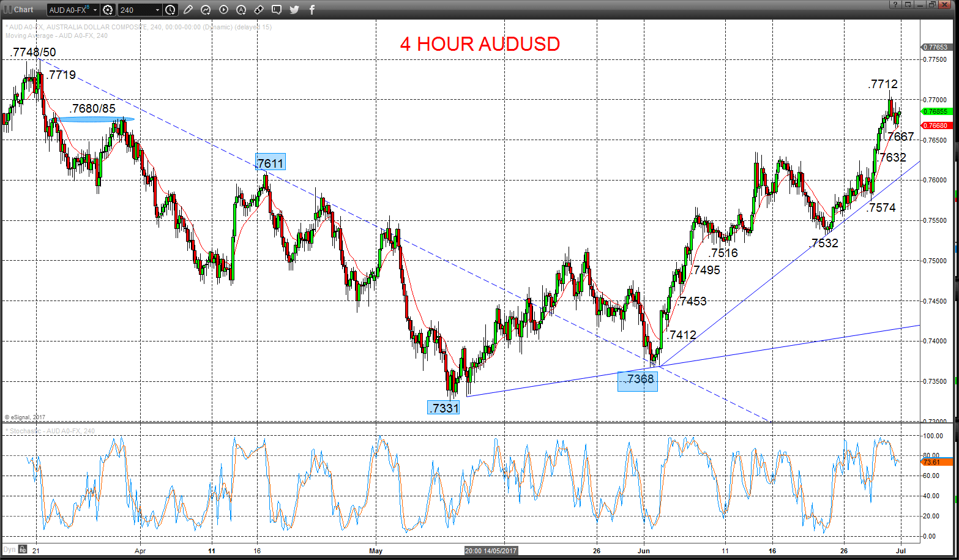Toggle the scale lock icon near Dyn
The height and width of the screenshot is (560, 959).
point(22,549)
